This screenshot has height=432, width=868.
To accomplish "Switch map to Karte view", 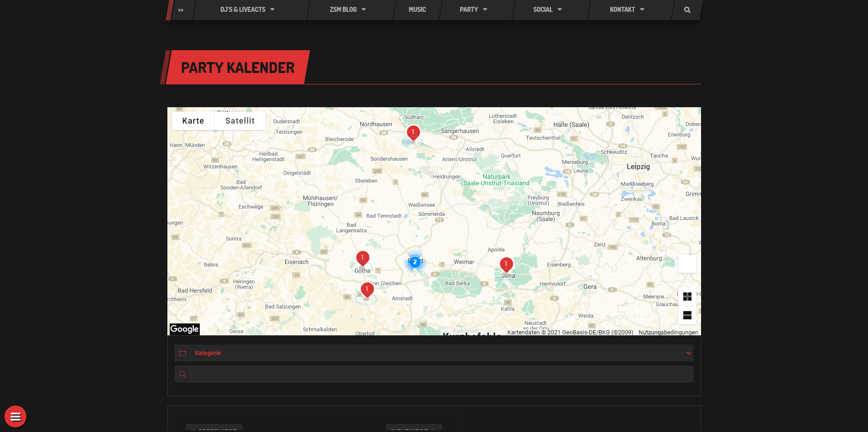I will pyautogui.click(x=193, y=121).
